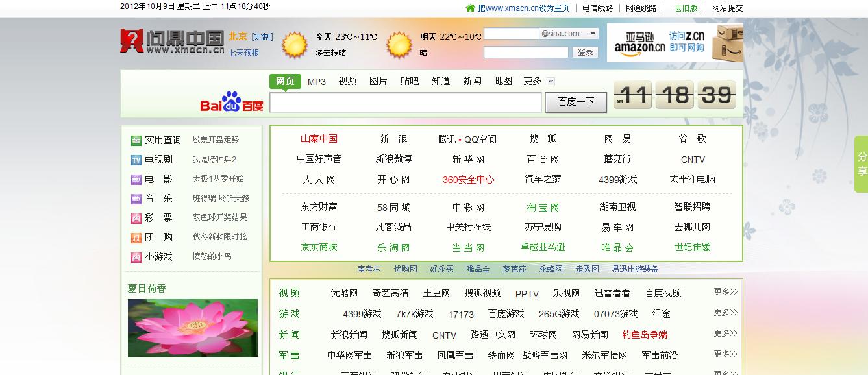Click the green home icon for set-homepage

pos(470,8)
